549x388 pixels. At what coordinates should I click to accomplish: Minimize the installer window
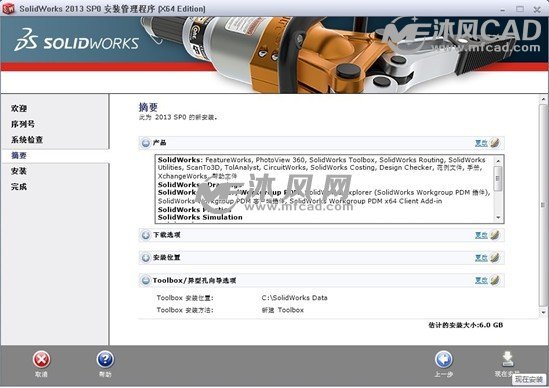point(503,9)
